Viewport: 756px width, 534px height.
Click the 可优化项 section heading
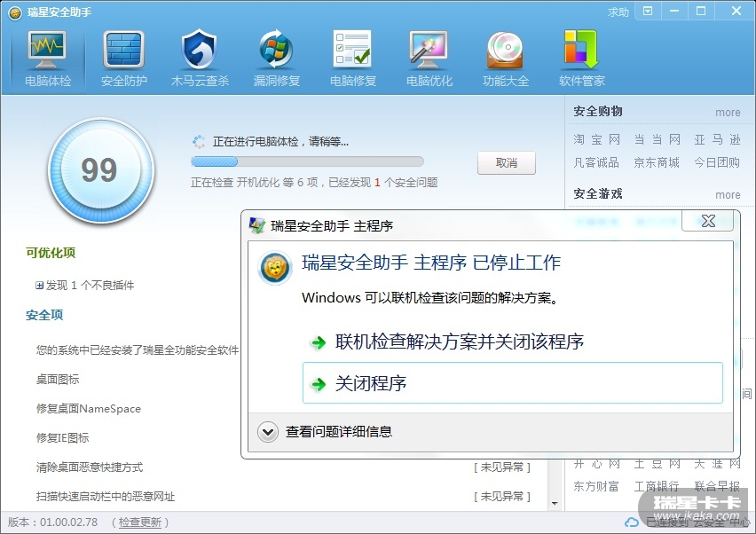(51, 253)
